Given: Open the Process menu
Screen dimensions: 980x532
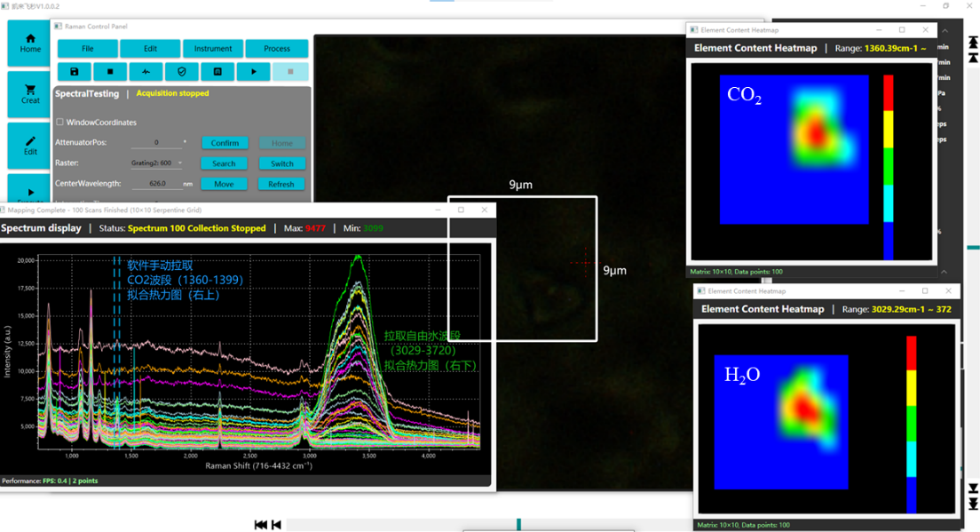Looking at the screenshot, I should tap(277, 49).
